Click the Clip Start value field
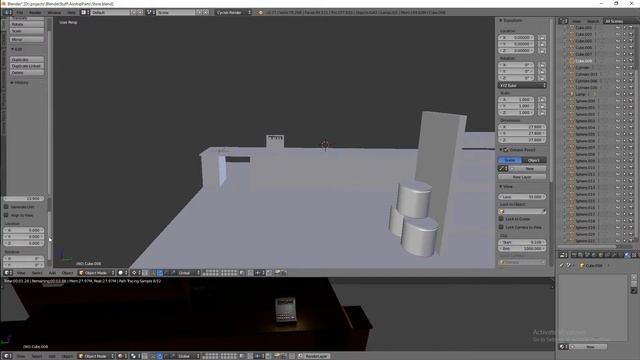640x360 pixels. 522,242
